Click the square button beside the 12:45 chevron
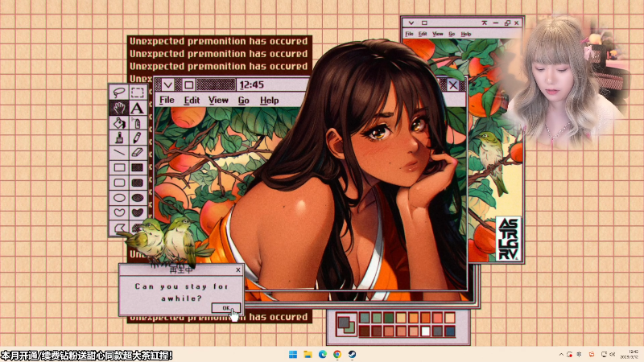 pyautogui.click(x=188, y=85)
